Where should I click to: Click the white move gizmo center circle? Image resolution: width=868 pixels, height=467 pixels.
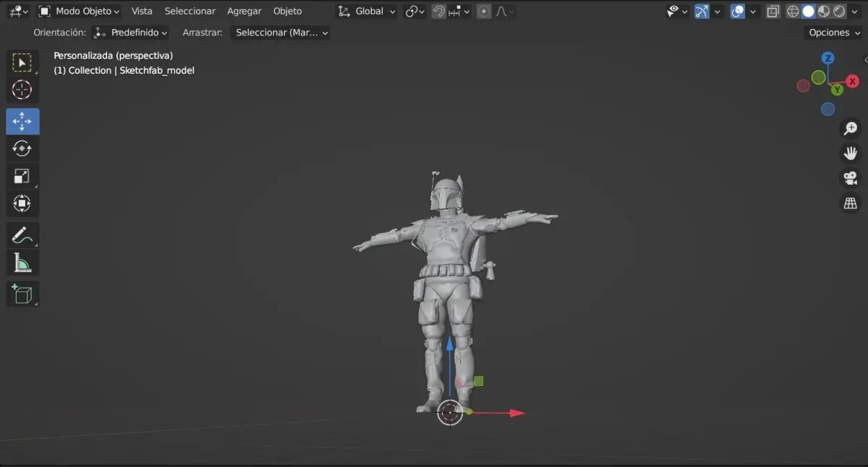[450, 413]
